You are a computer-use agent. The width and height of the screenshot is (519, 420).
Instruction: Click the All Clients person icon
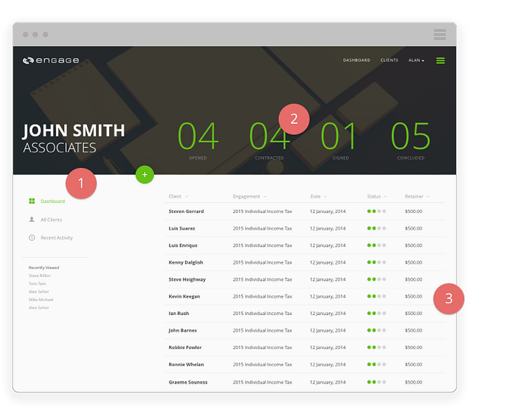tap(32, 219)
